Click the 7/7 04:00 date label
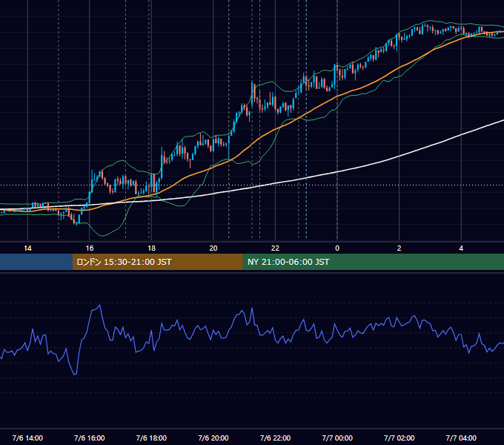 point(461,438)
